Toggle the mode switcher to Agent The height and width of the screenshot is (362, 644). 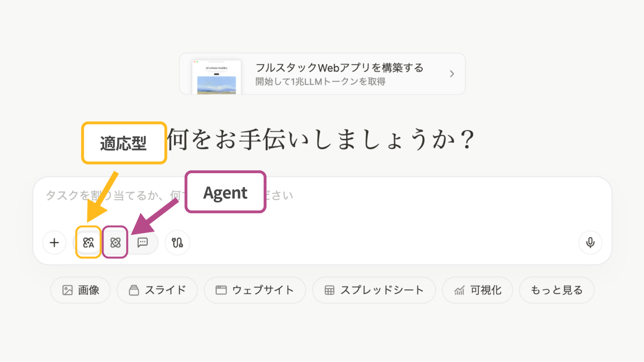point(116,243)
